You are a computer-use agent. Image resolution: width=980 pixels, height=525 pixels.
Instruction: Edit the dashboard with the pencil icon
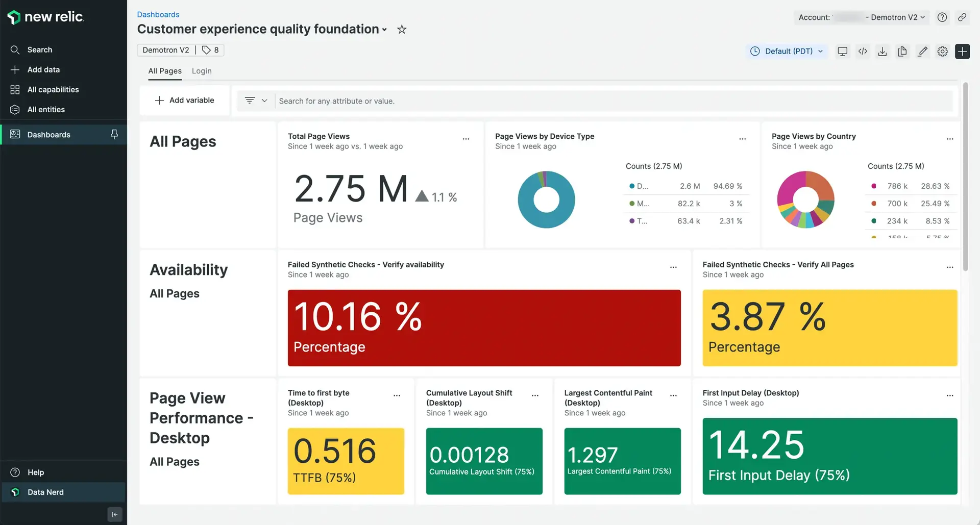(922, 51)
